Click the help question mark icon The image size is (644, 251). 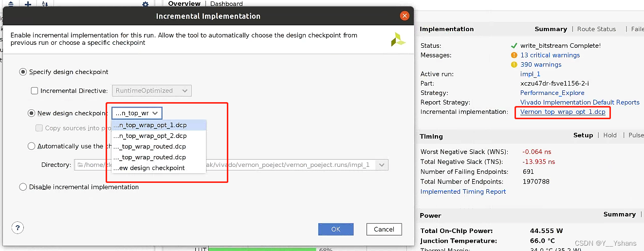pyautogui.click(x=18, y=228)
